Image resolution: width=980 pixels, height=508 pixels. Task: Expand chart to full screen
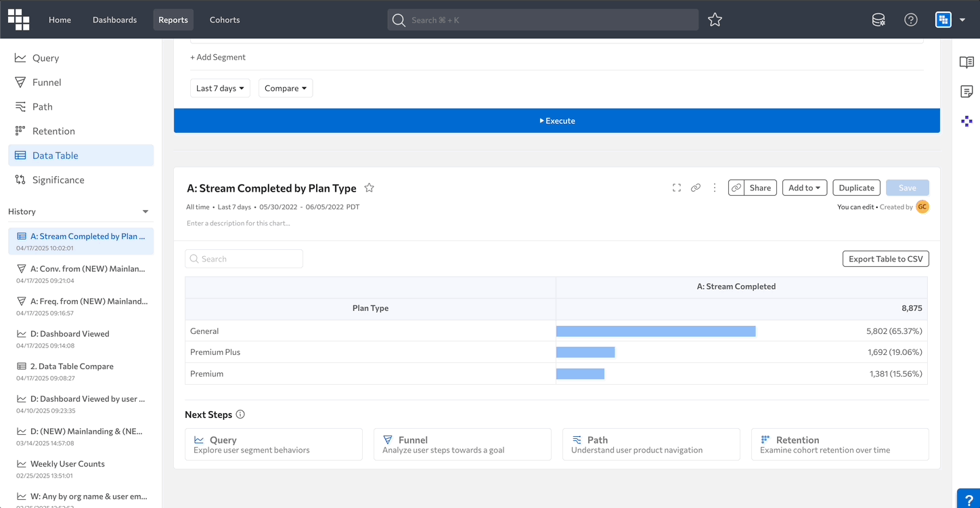point(677,188)
